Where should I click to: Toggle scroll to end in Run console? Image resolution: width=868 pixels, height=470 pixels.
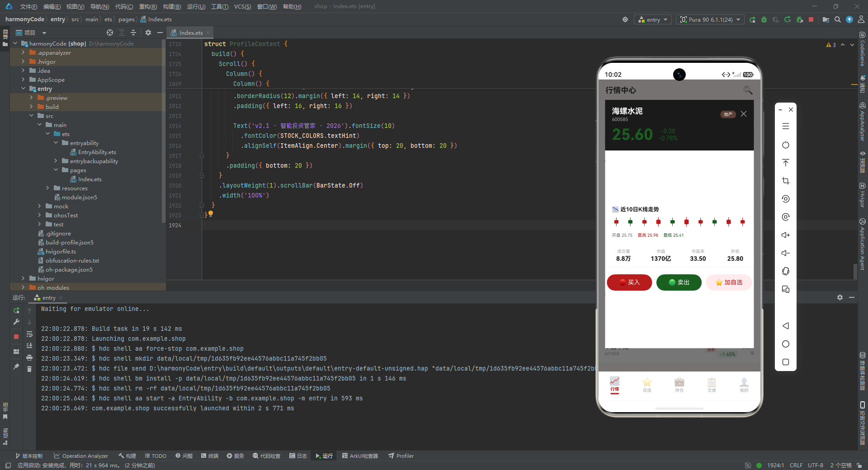tap(29, 346)
